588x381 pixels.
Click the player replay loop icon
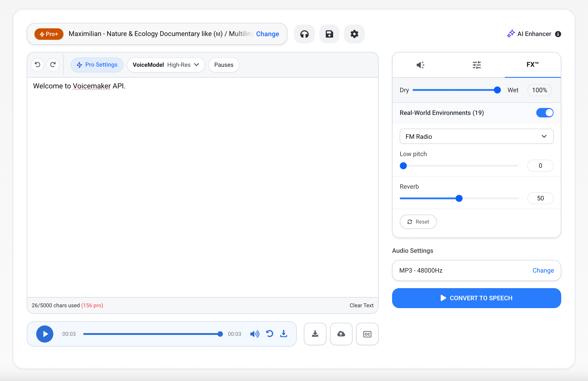coord(269,334)
